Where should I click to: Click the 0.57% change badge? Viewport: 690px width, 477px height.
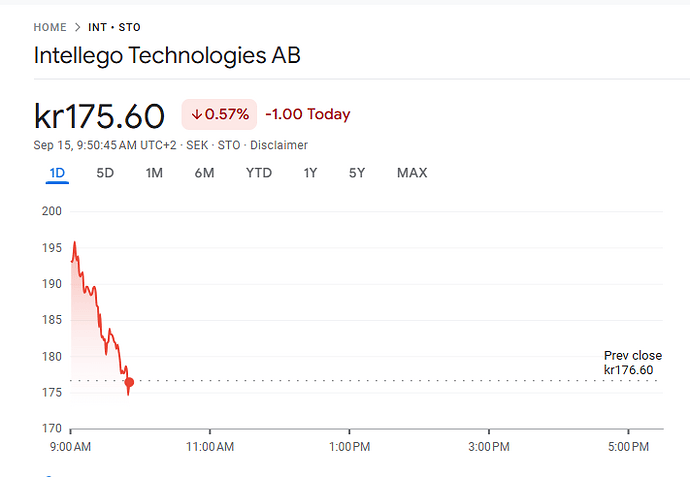(219, 115)
